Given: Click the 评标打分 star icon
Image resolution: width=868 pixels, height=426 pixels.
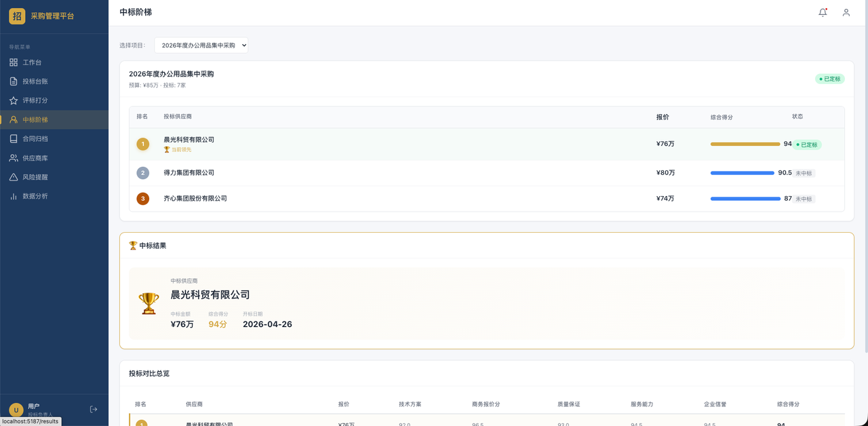Looking at the screenshot, I should 14,100.
